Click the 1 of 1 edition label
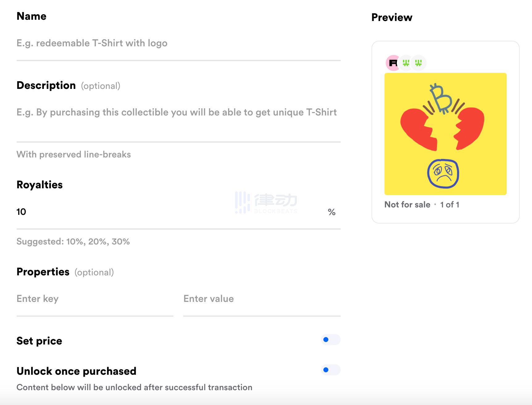Viewport: 532px width, 405px height. (x=450, y=205)
